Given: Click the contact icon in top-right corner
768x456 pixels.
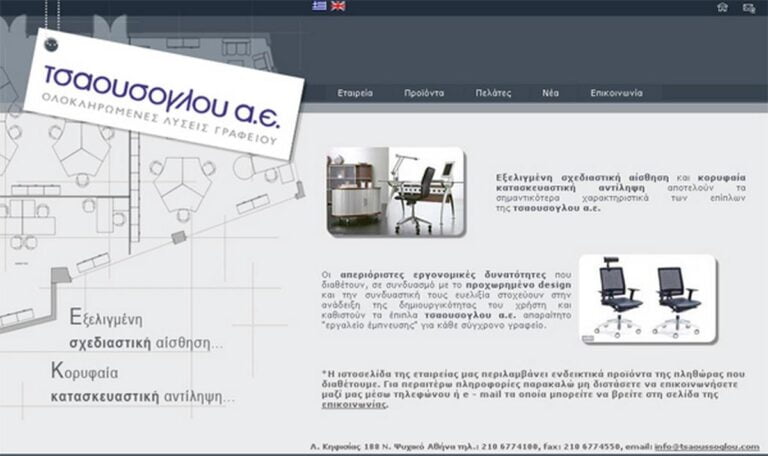Looking at the screenshot, I should [749, 7].
